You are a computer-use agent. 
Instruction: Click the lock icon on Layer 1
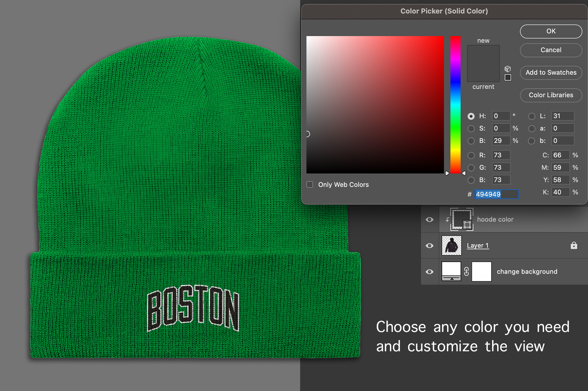[x=573, y=246]
